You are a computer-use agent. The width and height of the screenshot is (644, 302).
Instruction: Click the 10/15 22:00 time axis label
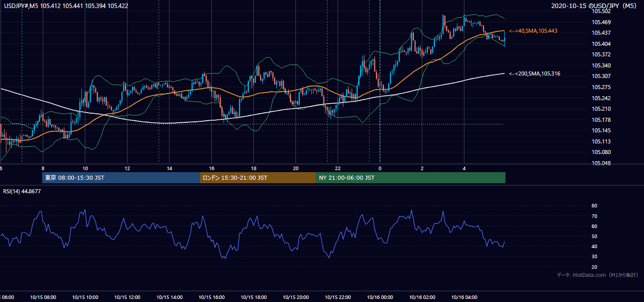point(338,297)
